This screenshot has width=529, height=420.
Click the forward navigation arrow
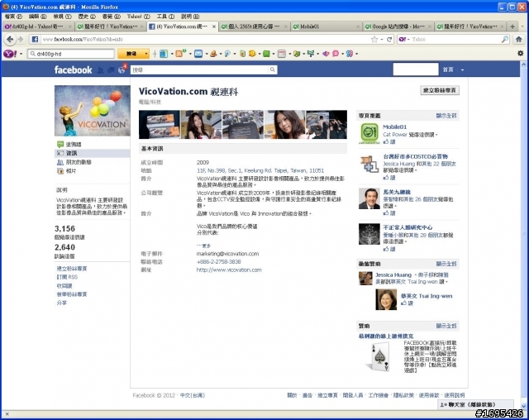point(21,40)
